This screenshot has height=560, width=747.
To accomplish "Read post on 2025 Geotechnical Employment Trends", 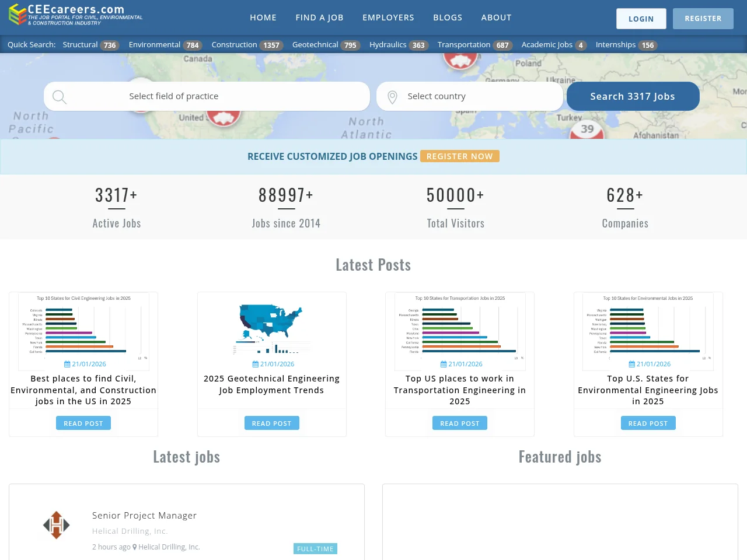I will click(271, 423).
